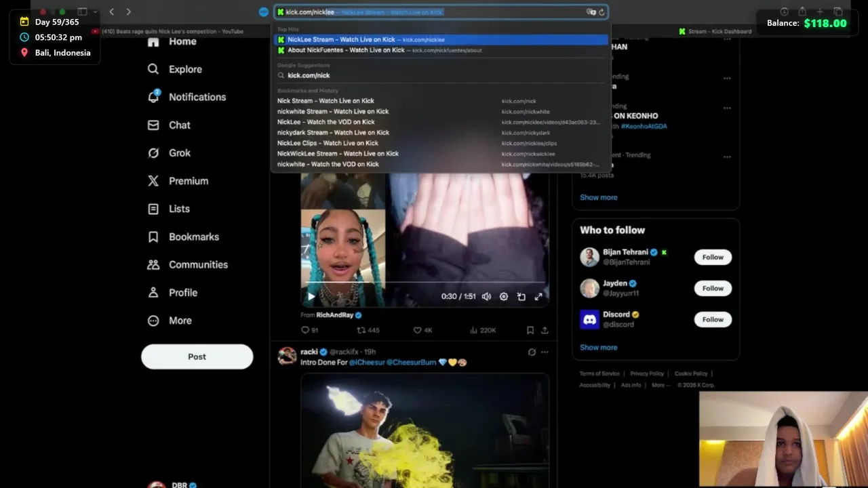This screenshot has width=868, height=488.
Task: Open the Ads info footer link
Action: tap(631, 385)
